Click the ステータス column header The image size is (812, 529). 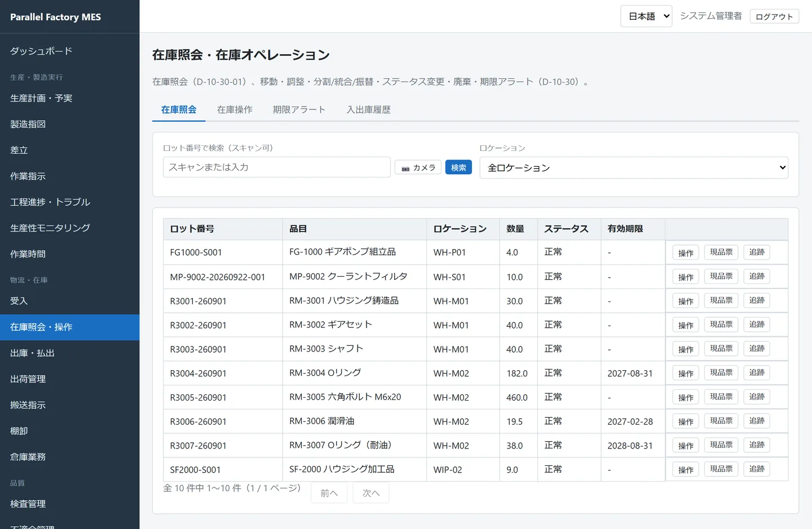(x=569, y=229)
